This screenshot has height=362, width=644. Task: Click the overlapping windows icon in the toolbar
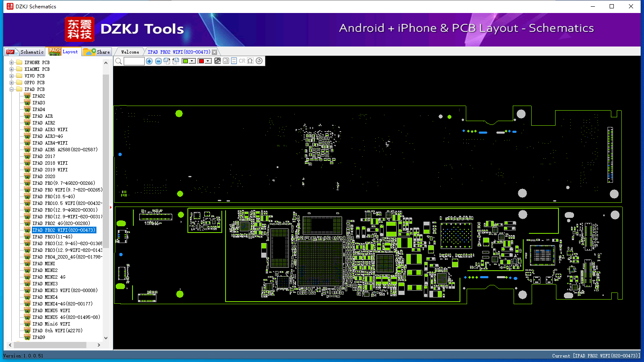pos(218,61)
